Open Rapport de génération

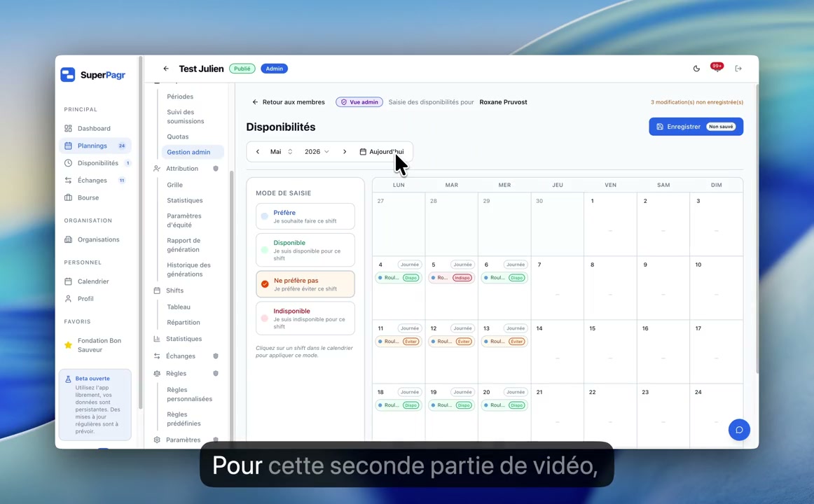184,245
